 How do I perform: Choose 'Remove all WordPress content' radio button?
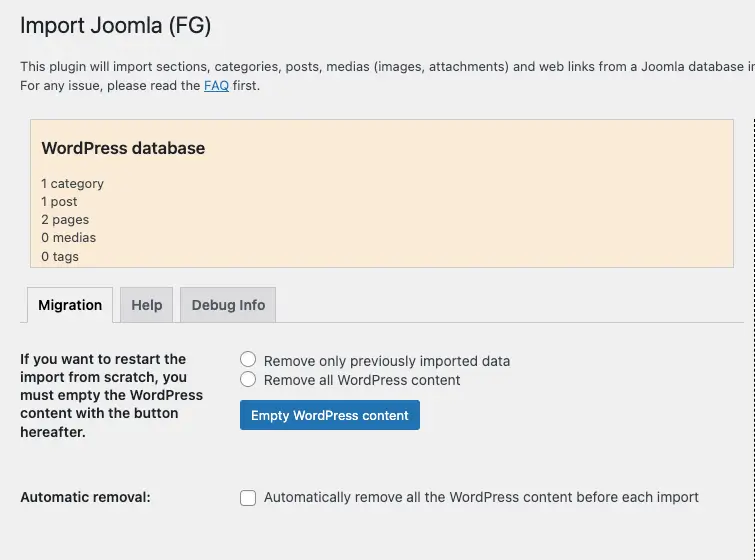pos(248,379)
